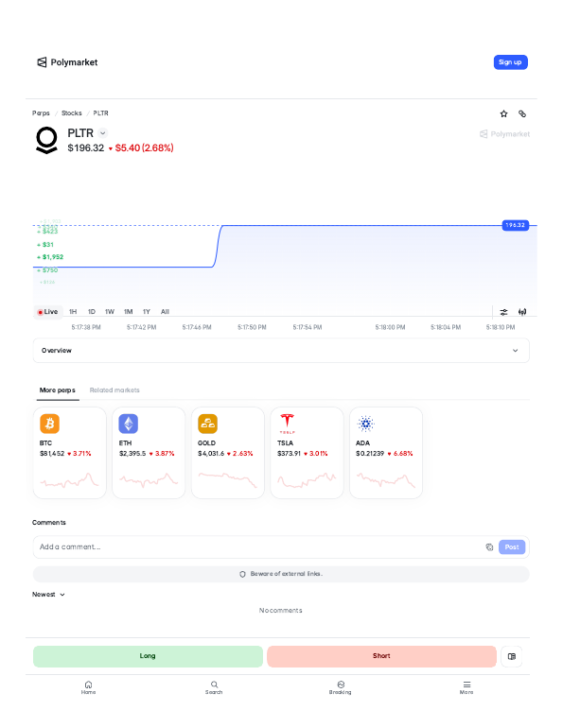563x728 pixels.
Task: Click the Cardano ADA icon
Action: pos(366,424)
